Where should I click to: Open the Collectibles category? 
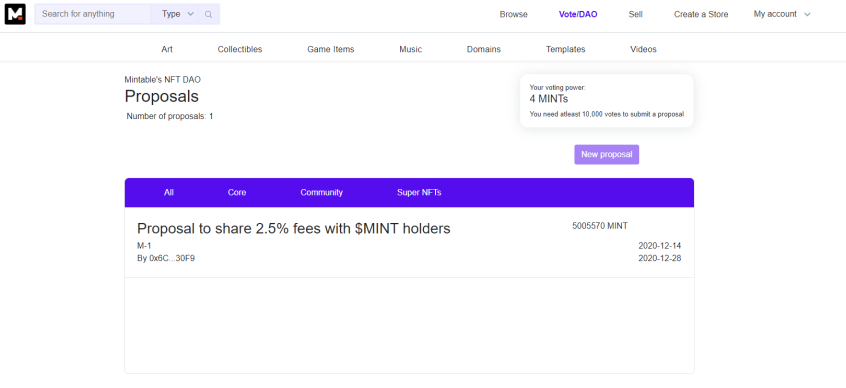[240, 49]
